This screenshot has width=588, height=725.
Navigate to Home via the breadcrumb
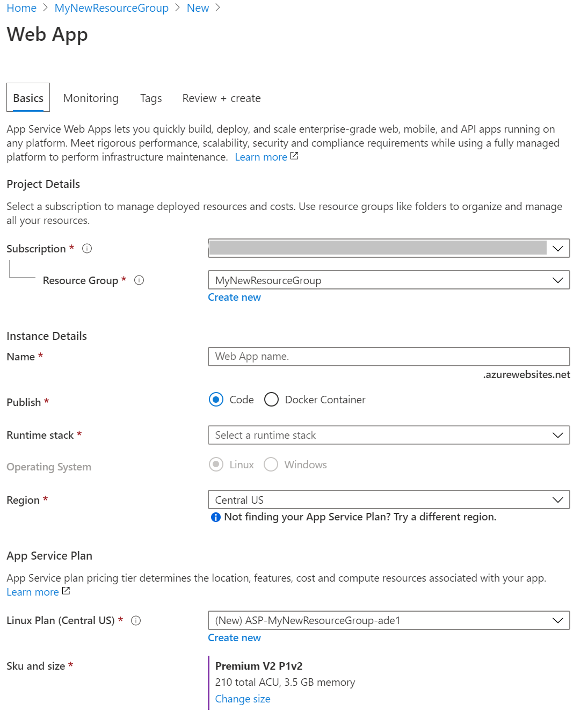(21, 8)
